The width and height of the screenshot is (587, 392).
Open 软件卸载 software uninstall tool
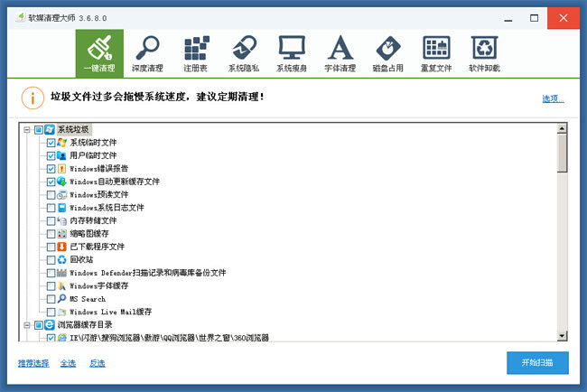tap(484, 53)
